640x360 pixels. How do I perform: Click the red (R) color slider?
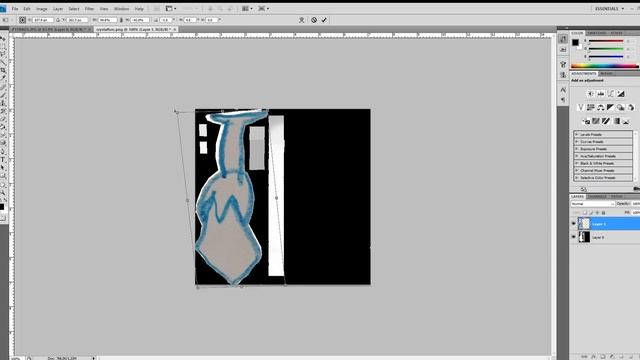pos(606,41)
